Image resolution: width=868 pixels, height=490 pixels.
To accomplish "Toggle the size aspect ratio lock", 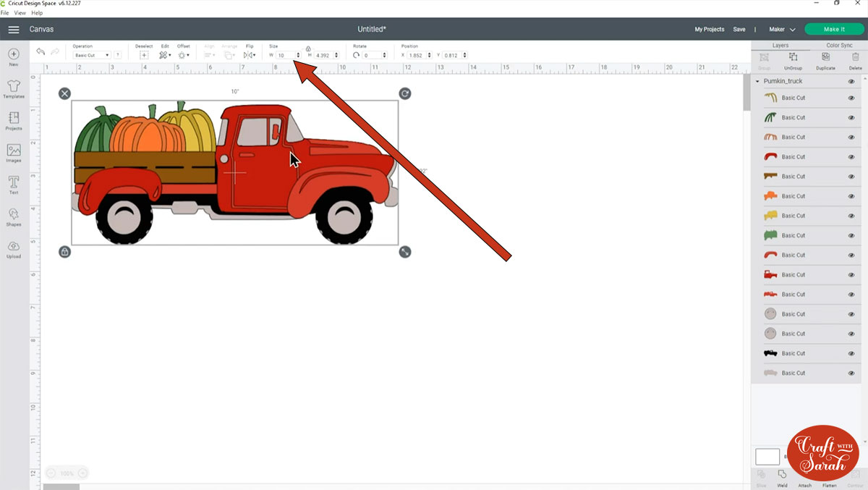I will [308, 48].
